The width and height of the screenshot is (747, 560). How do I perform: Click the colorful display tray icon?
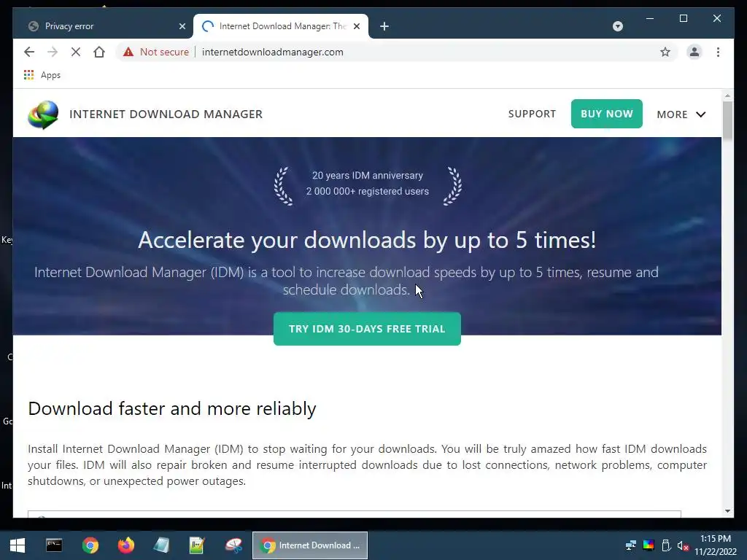649,545
